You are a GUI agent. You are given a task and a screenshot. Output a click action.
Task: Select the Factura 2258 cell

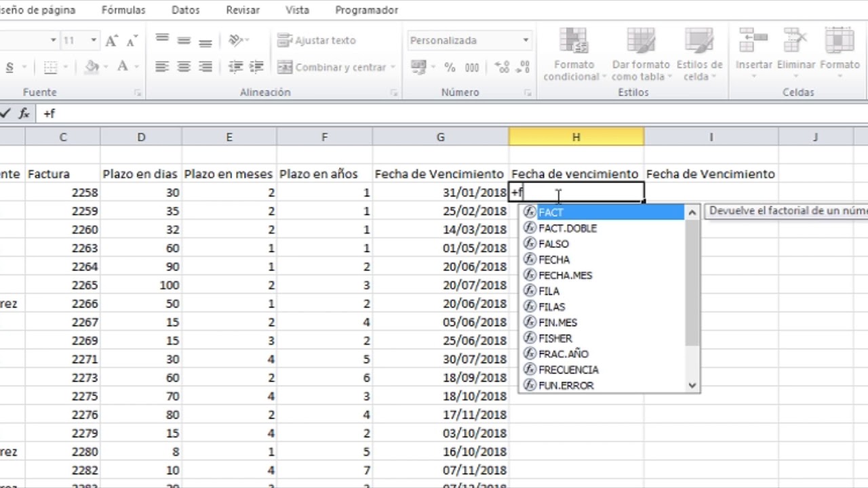(x=63, y=192)
